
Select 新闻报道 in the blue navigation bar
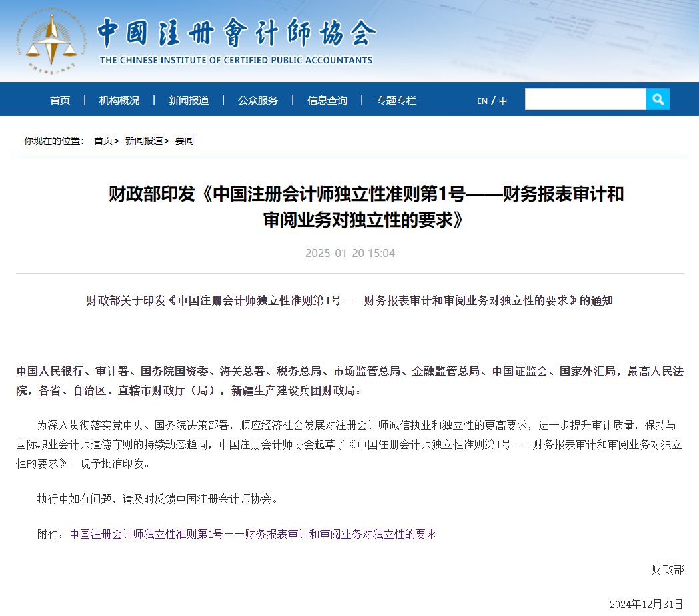pyautogui.click(x=189, y=100)
